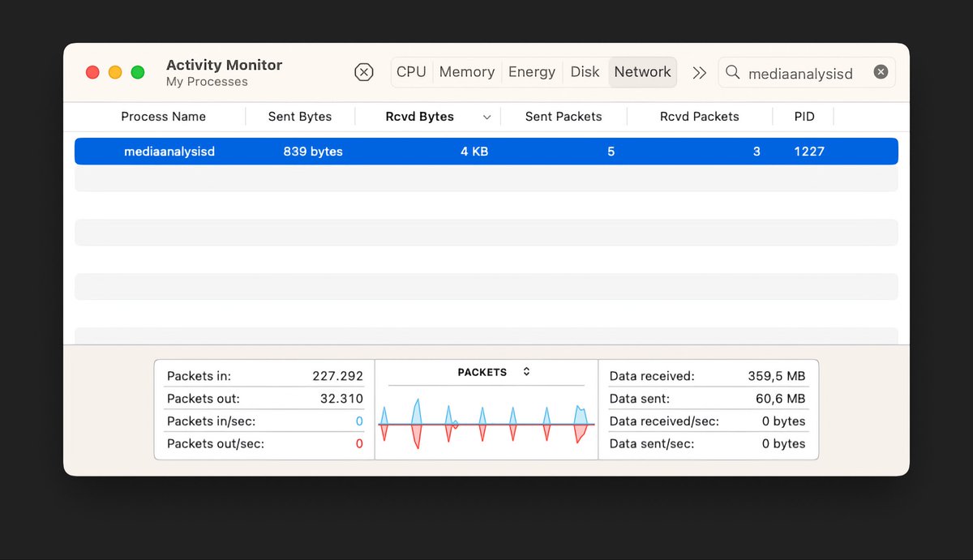The width and height of the screenshot is (973, 560).
Task: Click the packets activity graph
Action: coord(486,424)
